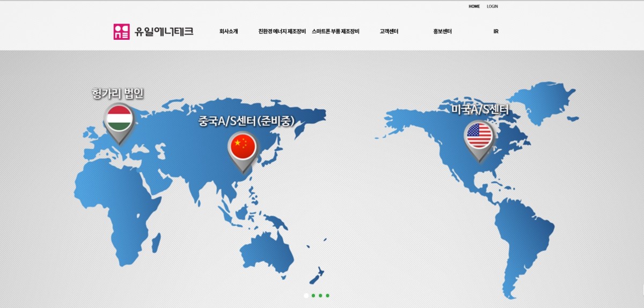Image resolution: width=644 pixels, height=308 pixels.
Task: Open the LOGIN link
Action: coord(492,6)
